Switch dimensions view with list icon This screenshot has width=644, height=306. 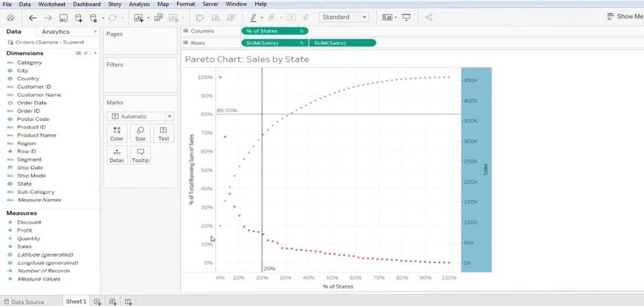(x=79, y=53)
